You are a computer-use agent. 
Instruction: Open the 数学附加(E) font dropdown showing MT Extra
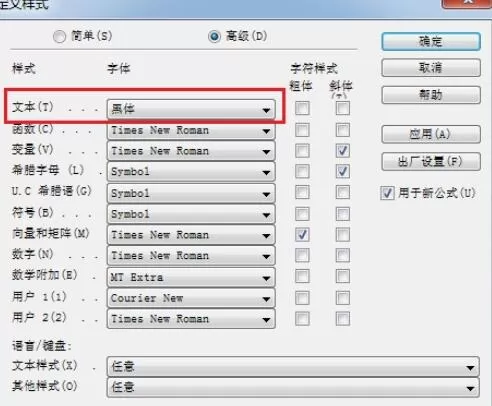point(191,277)
